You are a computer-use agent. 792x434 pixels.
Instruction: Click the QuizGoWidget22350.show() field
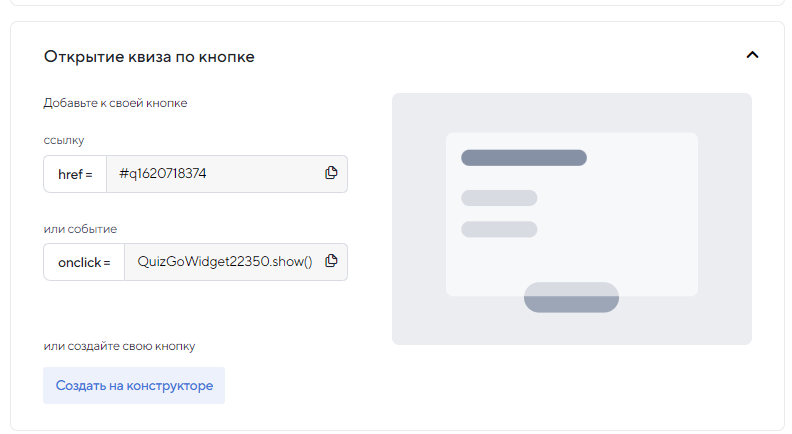pos(224,262)
